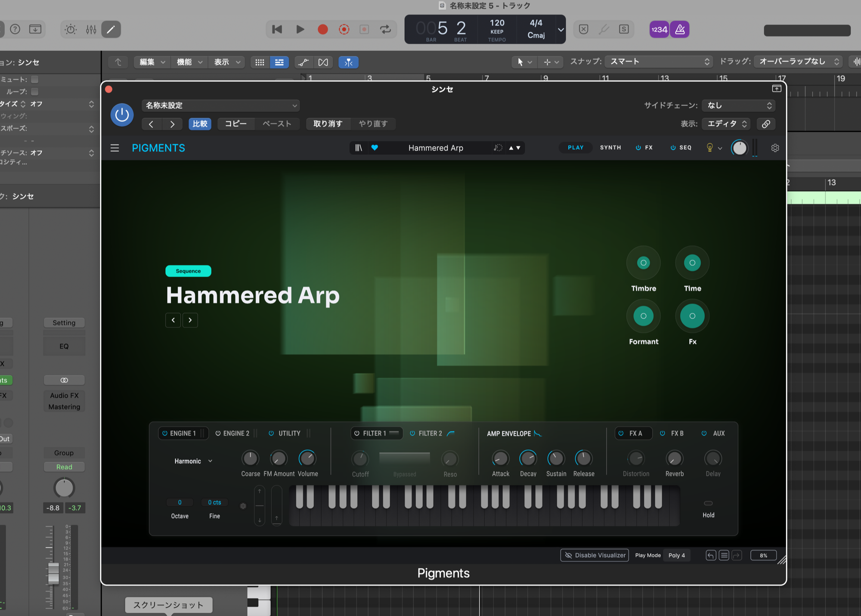Viewport: 861px width, 616px height.
Task: Open the スナップ スマート dropdown
Action: coord(659,62)
